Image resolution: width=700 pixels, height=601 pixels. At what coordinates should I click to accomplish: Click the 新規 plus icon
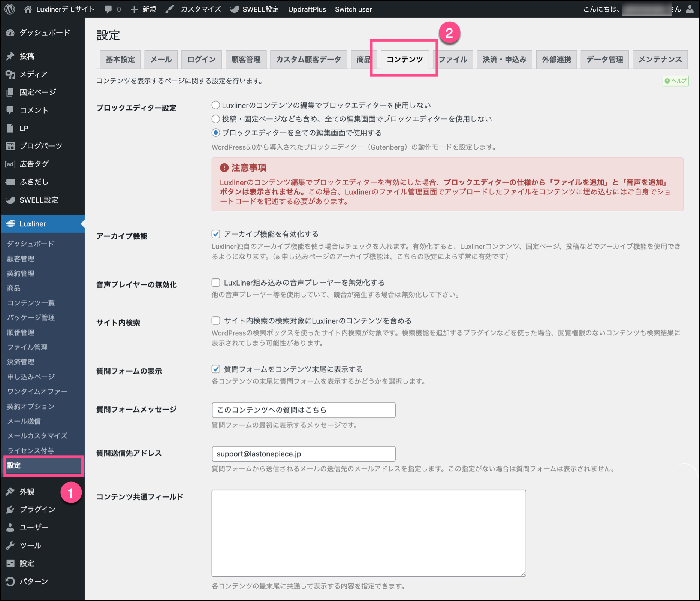[135, 9]
